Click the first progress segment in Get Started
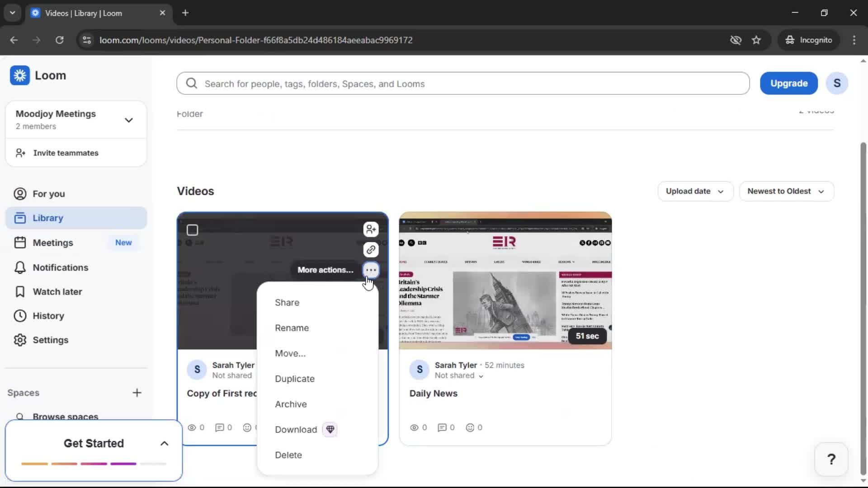868x488 pixels. tap(35, 464)
